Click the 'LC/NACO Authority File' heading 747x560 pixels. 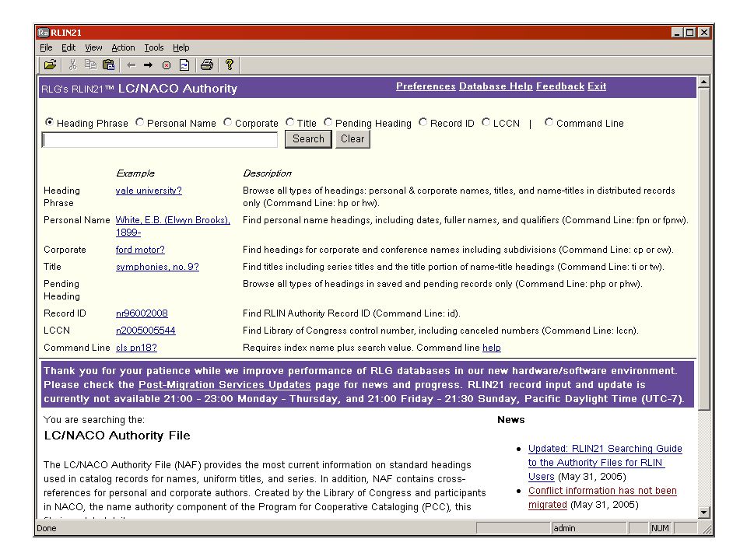[117, 436]
